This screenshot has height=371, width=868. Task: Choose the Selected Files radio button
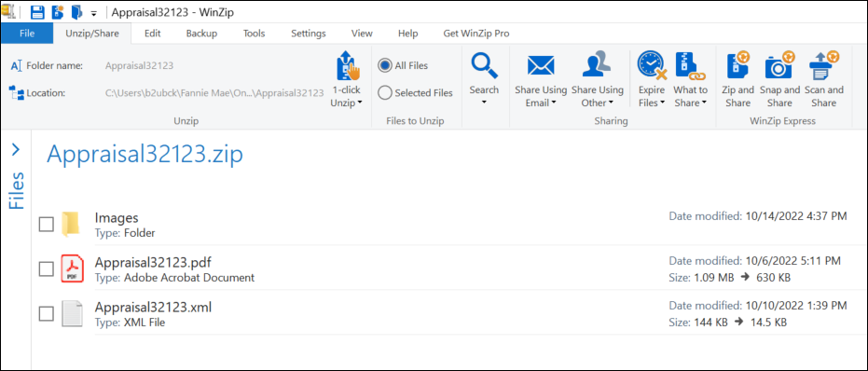click(385, 93)
